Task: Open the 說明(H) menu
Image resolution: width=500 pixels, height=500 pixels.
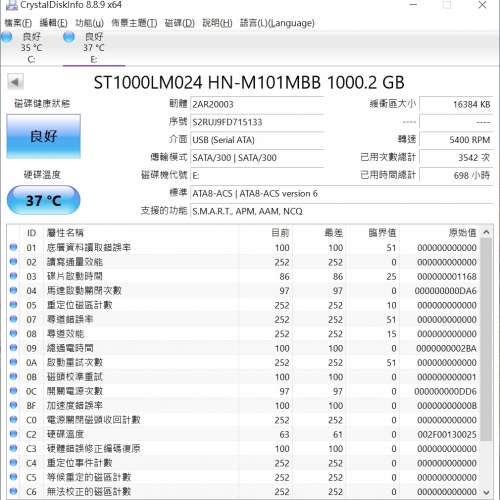Action: pos(217,23)
